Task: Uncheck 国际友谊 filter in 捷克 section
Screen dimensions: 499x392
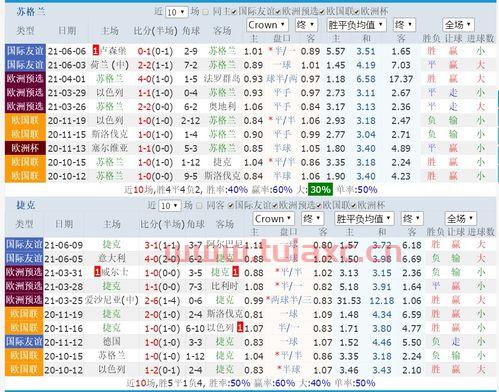Action: (231, 206)
